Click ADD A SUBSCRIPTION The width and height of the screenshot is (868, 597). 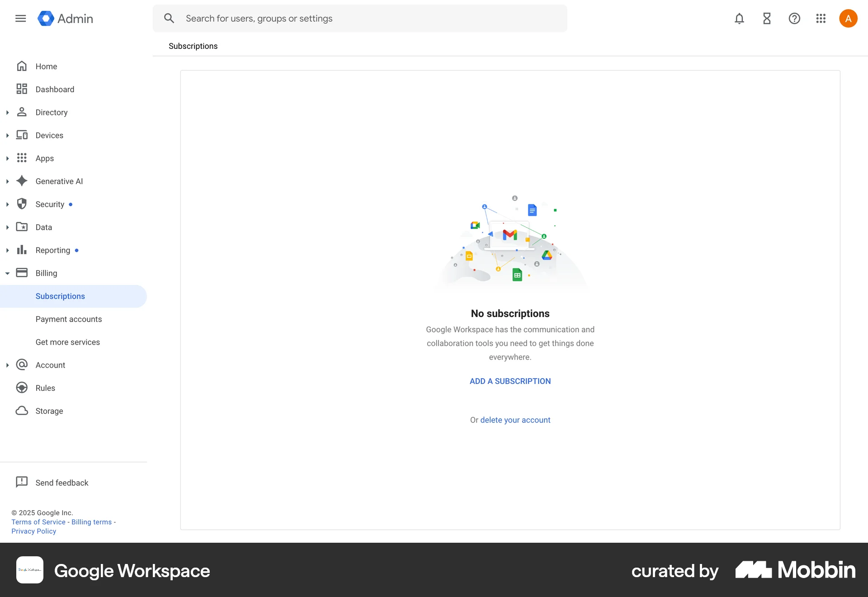510,381
